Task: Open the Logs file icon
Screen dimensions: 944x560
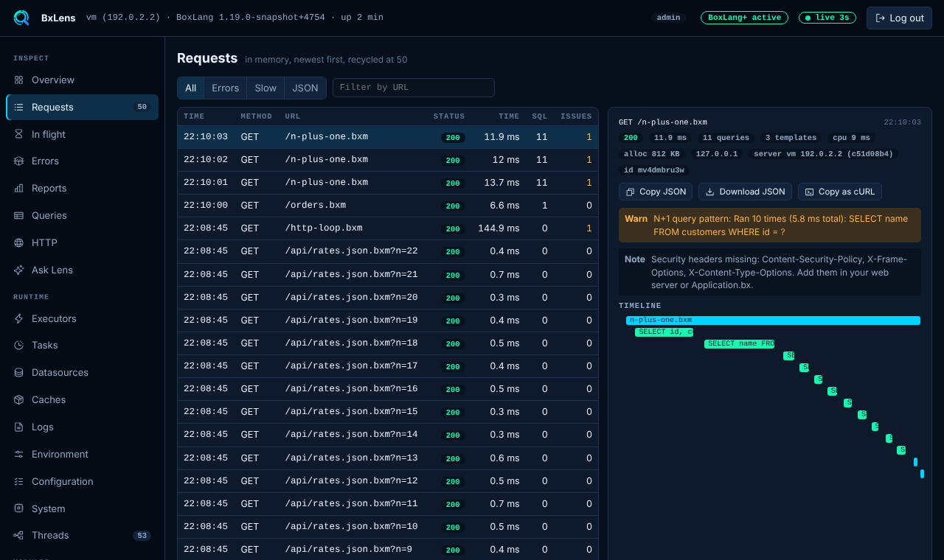Action: [x=19, y=427]
